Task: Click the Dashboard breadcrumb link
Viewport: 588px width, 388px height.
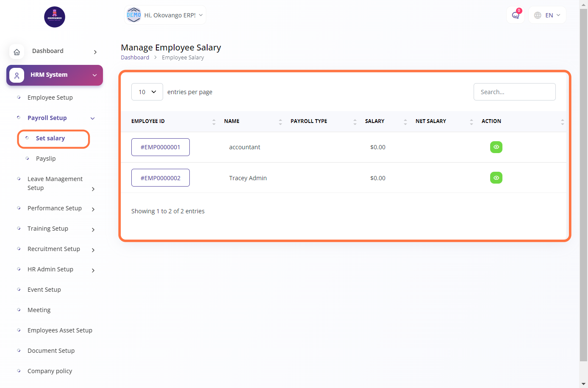Action: coord(135,58)
